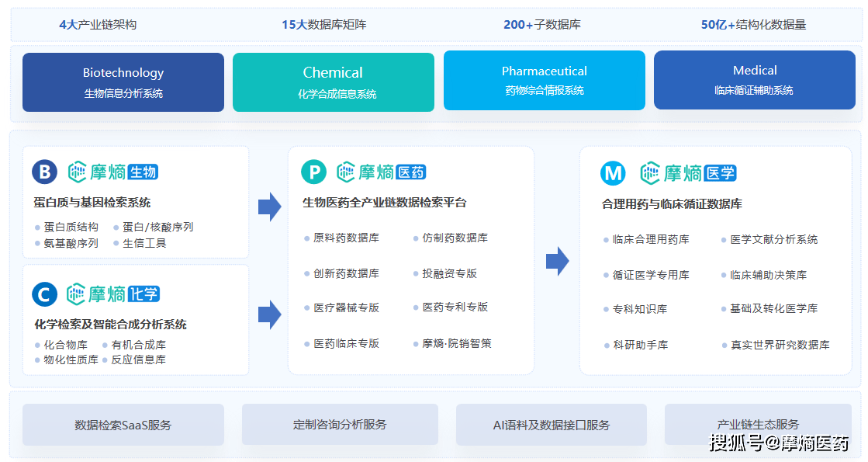This screenshot has width=868, height=462.
Task: Select 真实世界研究数据库 in the list
Action: 780,345
